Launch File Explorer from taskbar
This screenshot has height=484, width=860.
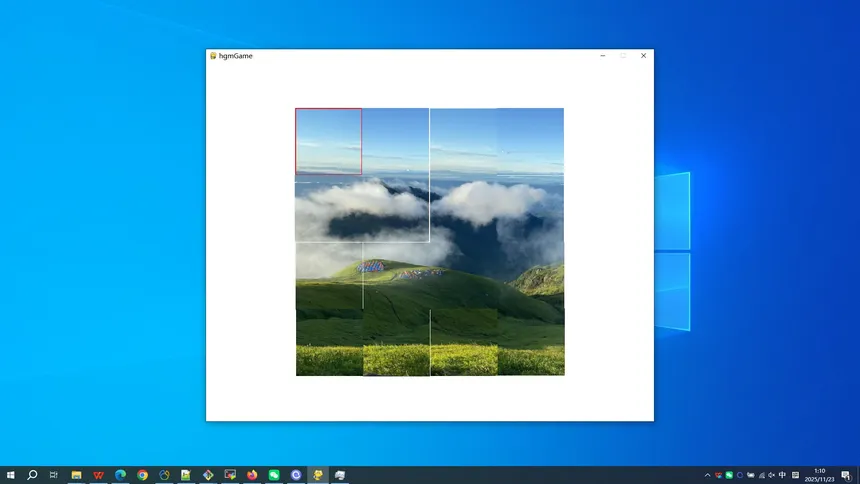pos(76,475)
